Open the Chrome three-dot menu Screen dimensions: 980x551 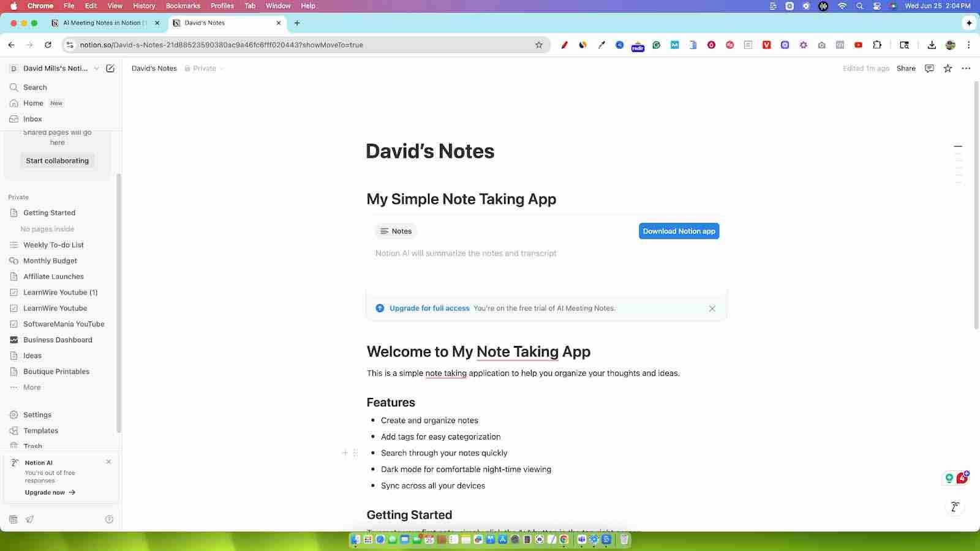968,45
